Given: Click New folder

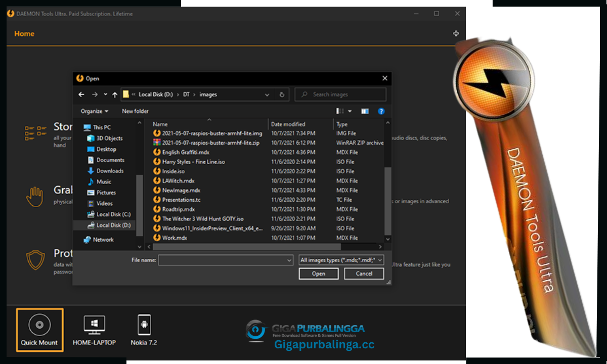Looking at the screenshot, I should (x=135, y=111).
